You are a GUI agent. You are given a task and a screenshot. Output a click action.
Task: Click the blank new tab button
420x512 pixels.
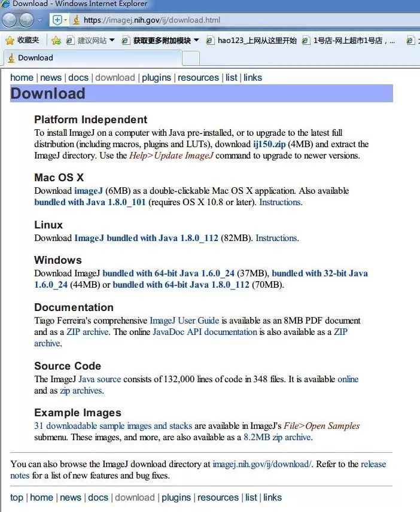[x=191, y=59]
